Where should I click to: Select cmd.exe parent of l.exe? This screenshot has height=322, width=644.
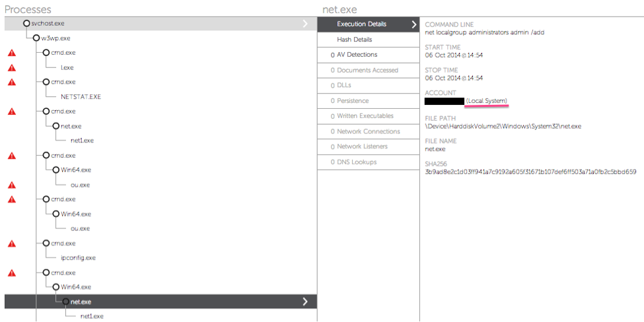click(x=63, y=53)
